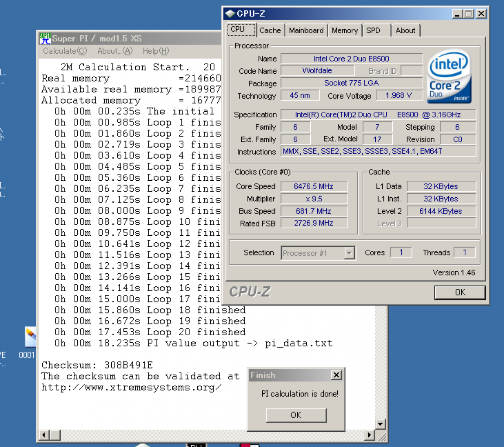Maximize the CPU-Z window
The width and height of the screenshot is (504, 447).
point(469,14)
